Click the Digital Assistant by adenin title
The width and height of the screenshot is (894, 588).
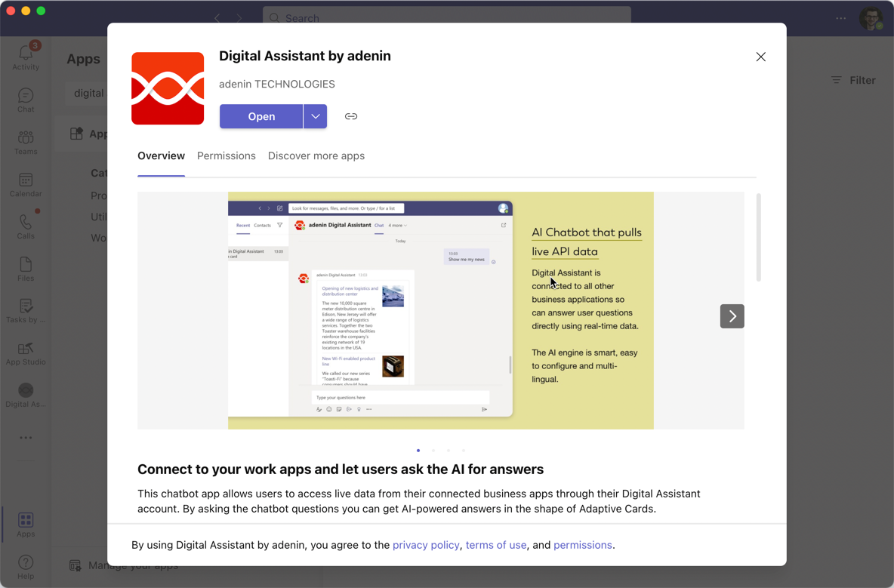(305, 56)
